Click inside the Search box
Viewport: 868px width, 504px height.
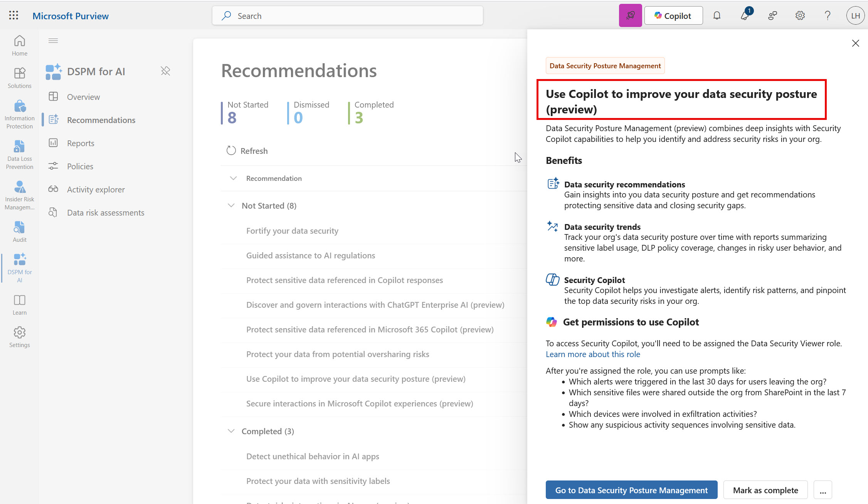348,16
